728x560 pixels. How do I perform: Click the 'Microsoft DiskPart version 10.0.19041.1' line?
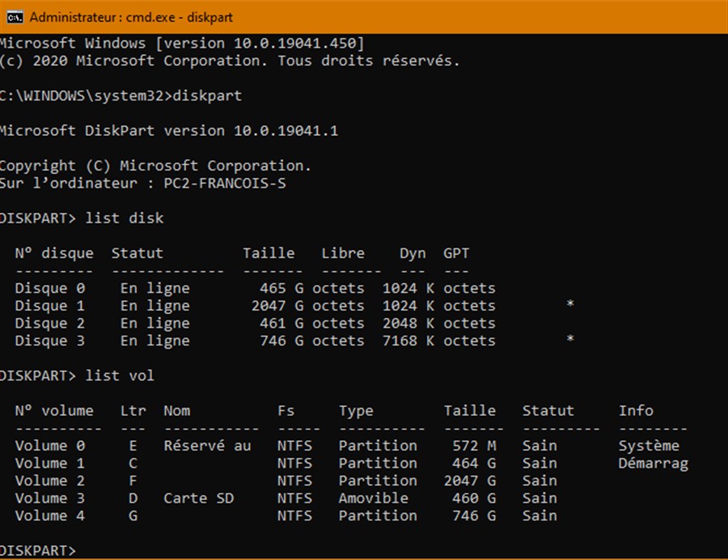169,130
